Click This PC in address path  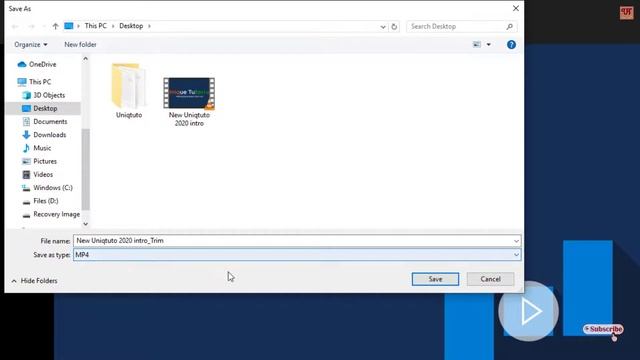click(96, 26)
